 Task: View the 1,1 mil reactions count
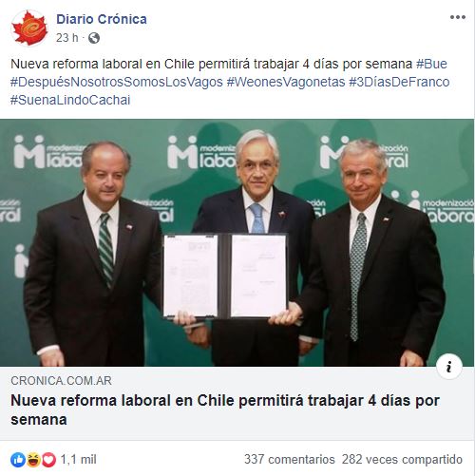click(78, 460)
